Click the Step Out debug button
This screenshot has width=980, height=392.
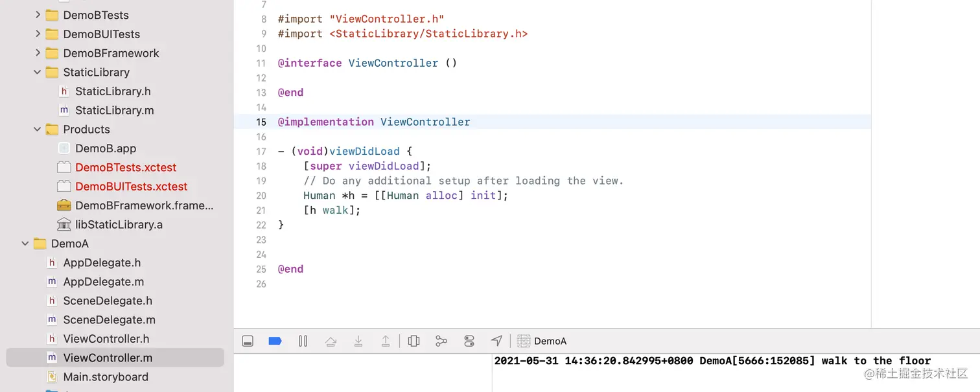(386, 341)
